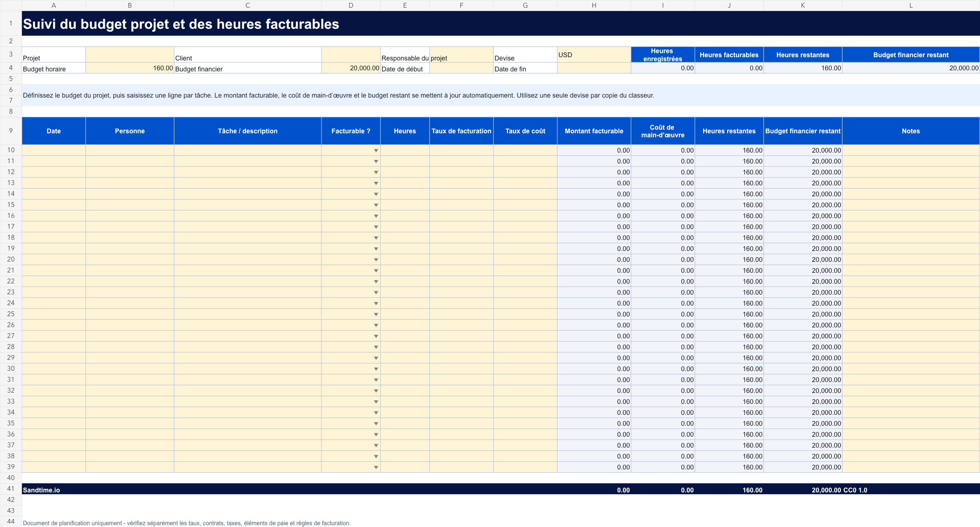Click the Taux de coût header
Screen dimensions: 980x527
[525, 131]
